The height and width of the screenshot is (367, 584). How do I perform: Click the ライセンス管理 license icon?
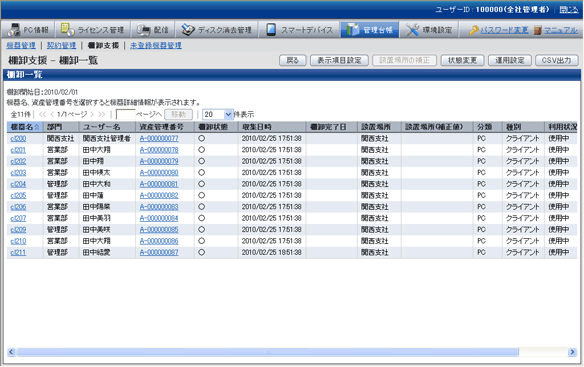pos(67,29)
